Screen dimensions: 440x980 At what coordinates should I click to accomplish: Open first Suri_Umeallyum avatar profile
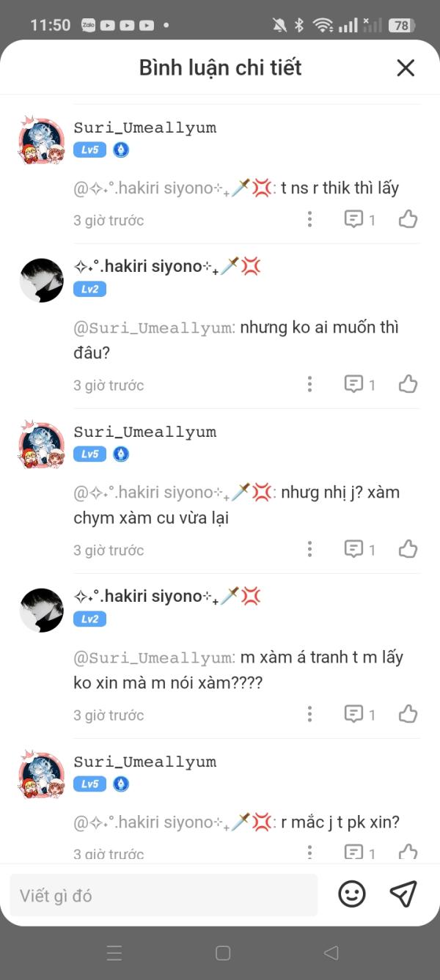pyautogui.click(x=41, y=140)
